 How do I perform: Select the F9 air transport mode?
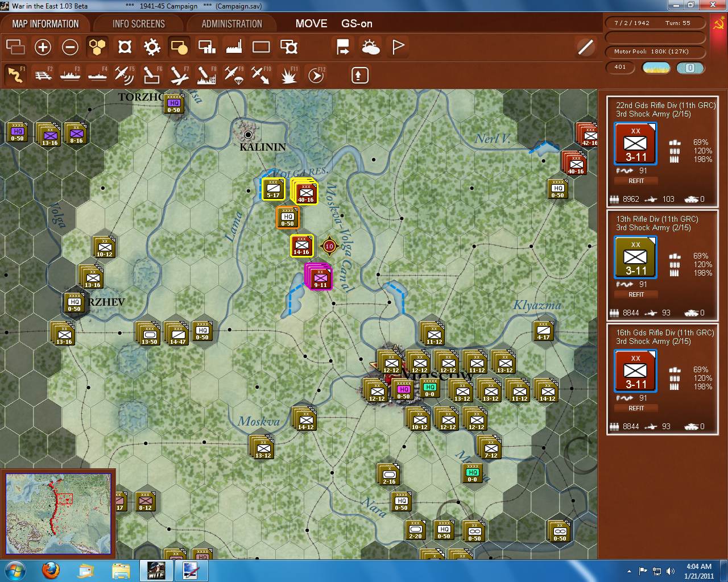pos(234,74)
